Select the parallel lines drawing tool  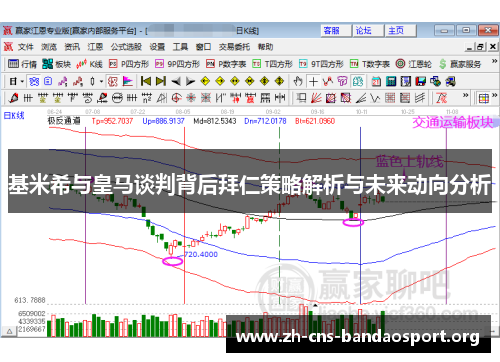(420, 98)
